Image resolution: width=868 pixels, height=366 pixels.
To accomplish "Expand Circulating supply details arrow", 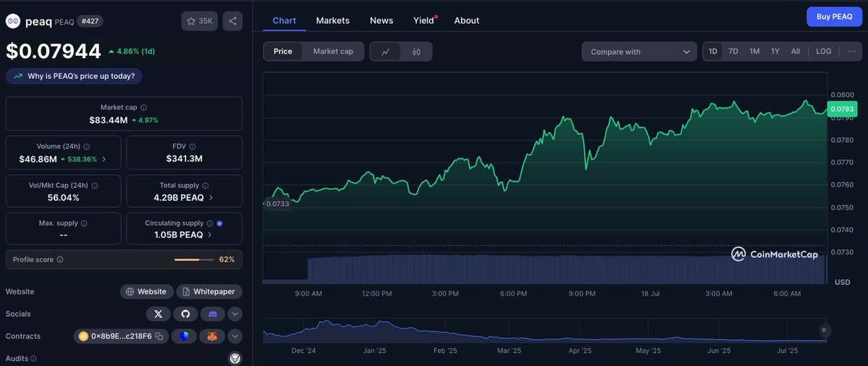I will click(x=210, y=235).
